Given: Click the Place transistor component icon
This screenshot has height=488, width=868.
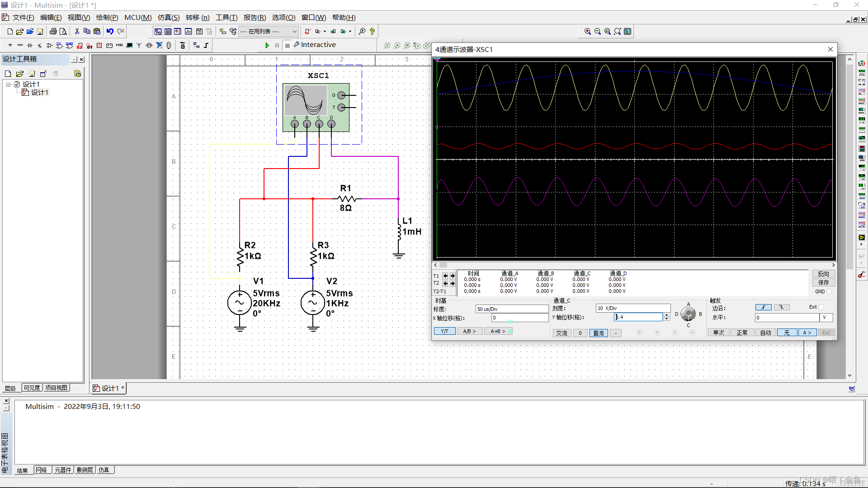Looking at the screenshot, I should coord(40,45).
